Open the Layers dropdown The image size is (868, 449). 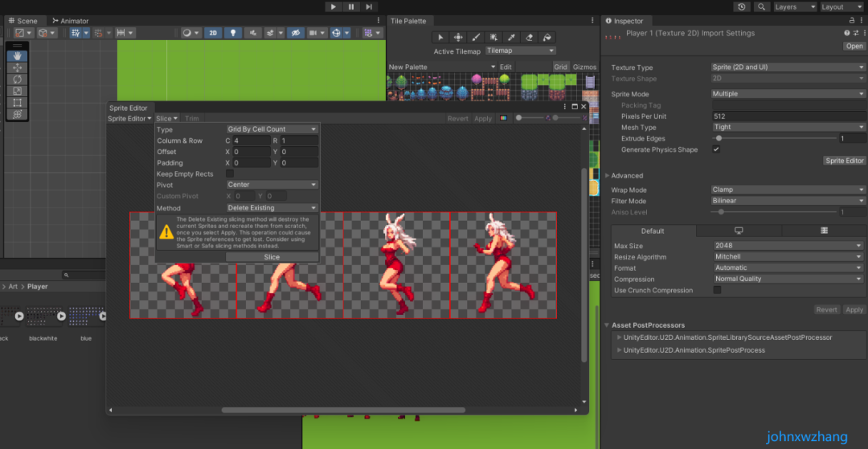coord(795,6)
